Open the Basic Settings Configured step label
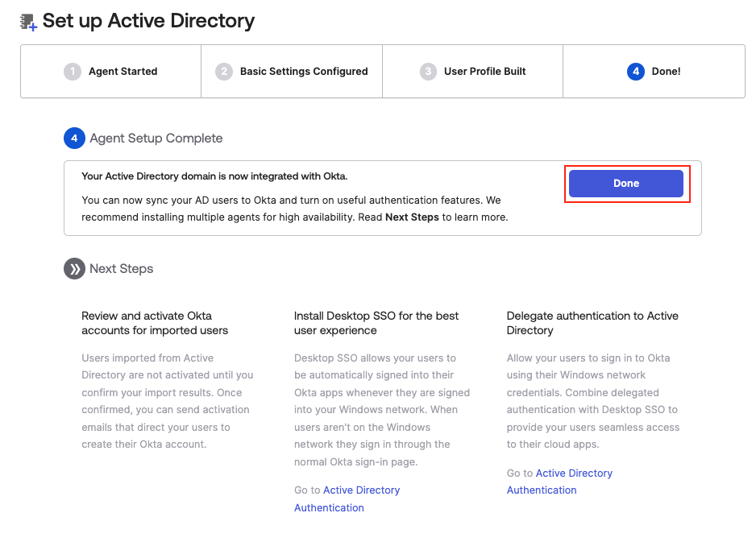The height and width of the screenshot is (546, 756). coord(304,72)
